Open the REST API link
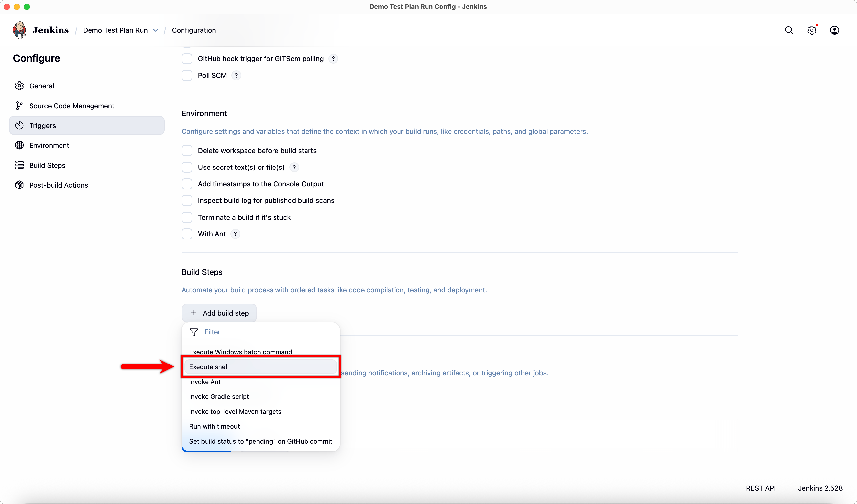The width and height of the screenshot is (857, 504). [761, 488]
